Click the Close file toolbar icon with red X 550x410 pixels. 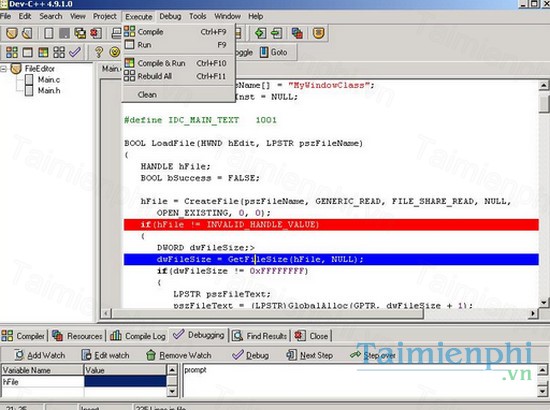pos(96,33)
